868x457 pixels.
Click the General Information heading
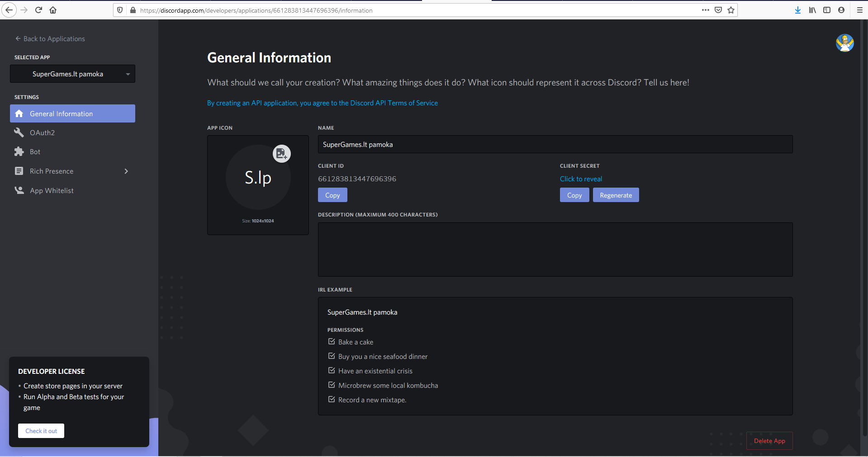pyautogui.click(x=269, y=58)
